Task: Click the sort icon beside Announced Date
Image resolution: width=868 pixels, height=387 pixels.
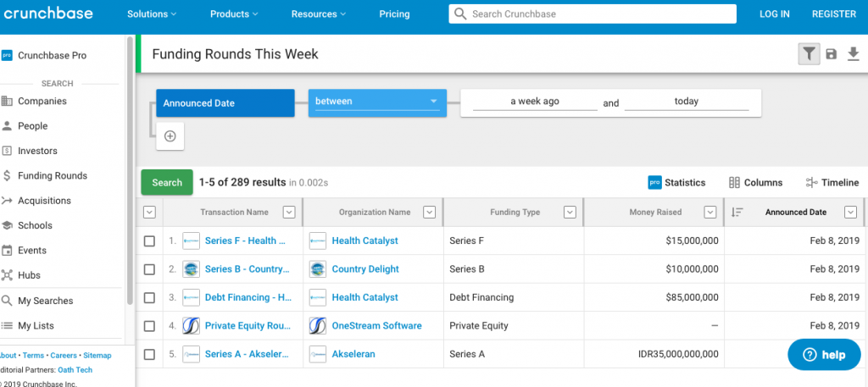Action: [x=737, y=212]
